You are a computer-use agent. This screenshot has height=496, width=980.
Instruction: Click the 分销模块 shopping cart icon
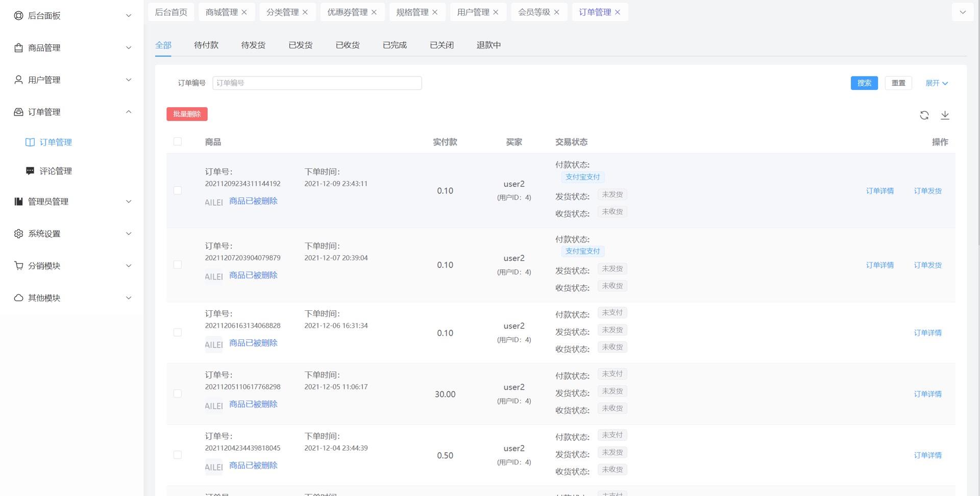pos(19,266)
